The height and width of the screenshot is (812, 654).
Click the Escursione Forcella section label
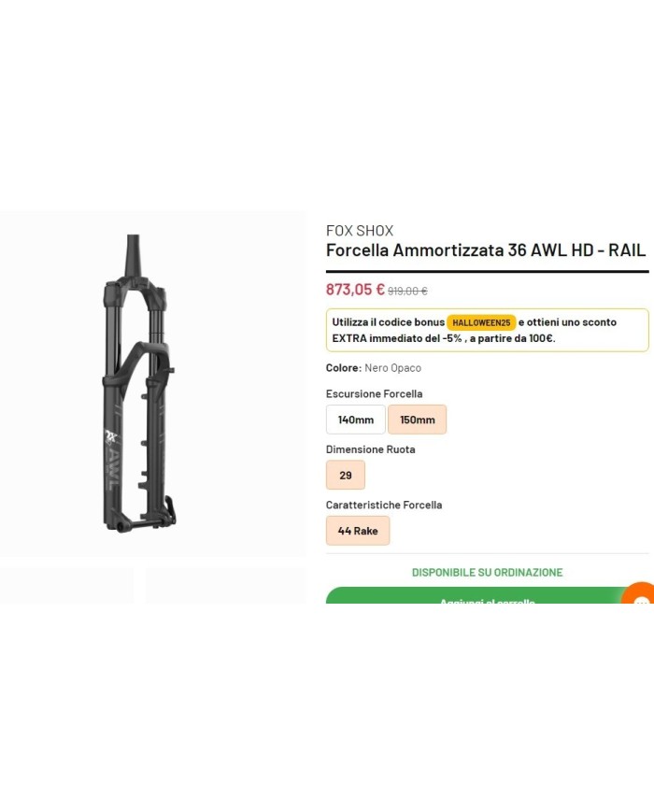click(x=374, y=393)
